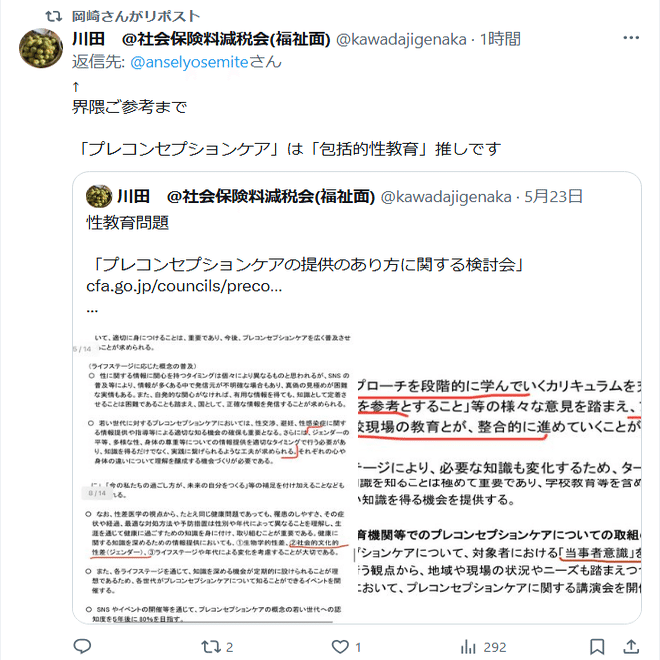Click the display name 川田 in quoted post
This screenshot has width=660, height=660.
pos(133,197)
